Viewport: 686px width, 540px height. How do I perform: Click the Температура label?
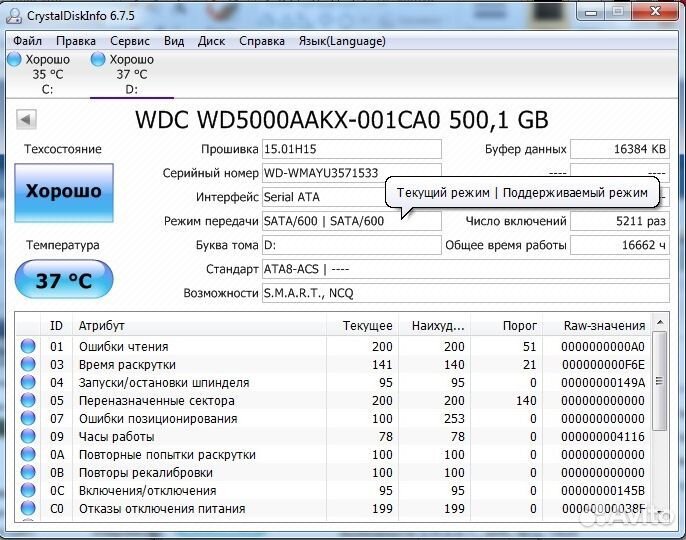point(63,245)
